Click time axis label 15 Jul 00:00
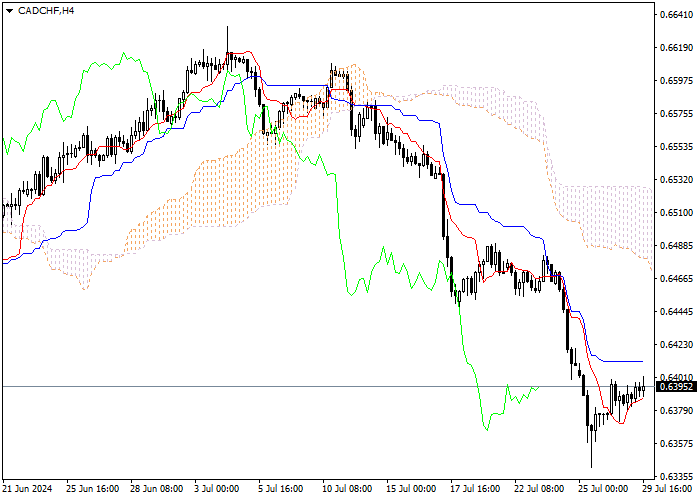 [412, 489]
